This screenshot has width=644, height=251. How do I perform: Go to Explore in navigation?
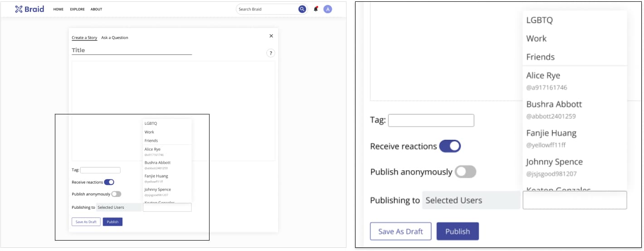click(77, 9)
